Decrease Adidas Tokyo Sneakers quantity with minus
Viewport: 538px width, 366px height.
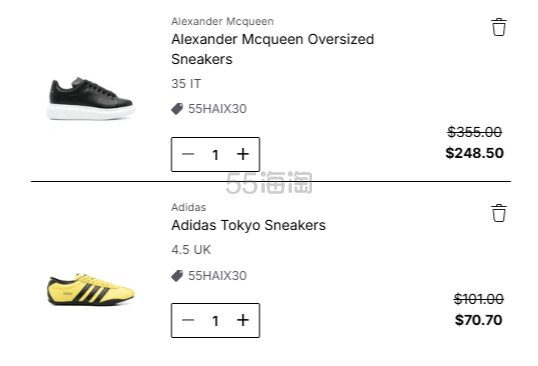coord(188,320)
